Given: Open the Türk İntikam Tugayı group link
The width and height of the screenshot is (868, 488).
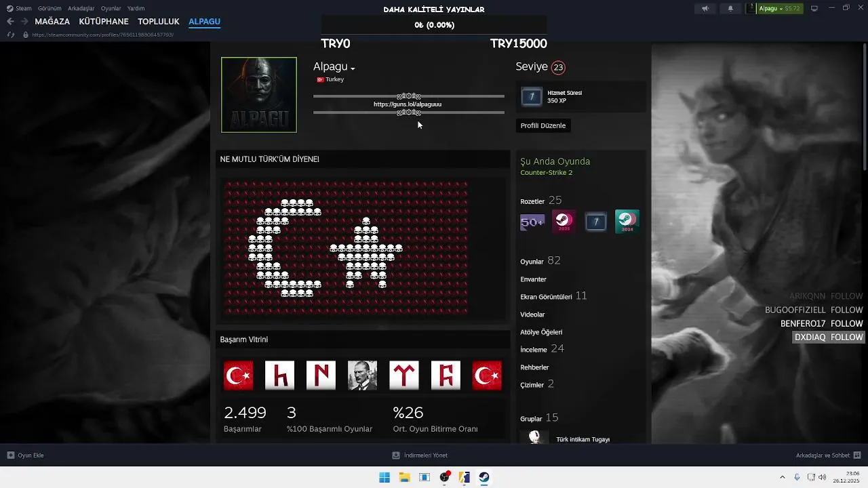Looking at the screenshot, I should 583,439.
